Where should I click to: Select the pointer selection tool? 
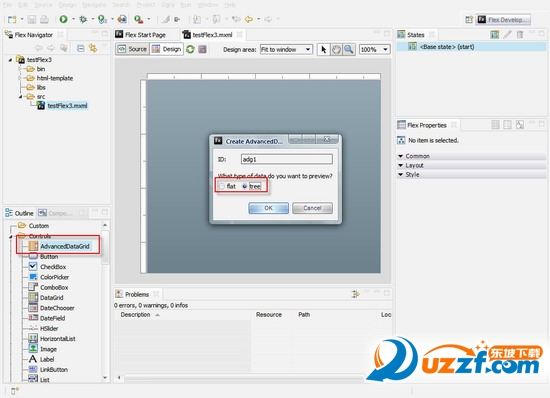pos(323,49)
